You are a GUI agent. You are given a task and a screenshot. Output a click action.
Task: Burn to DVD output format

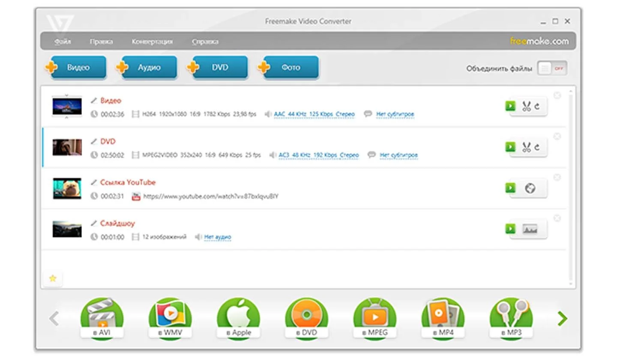coord(306,319)
